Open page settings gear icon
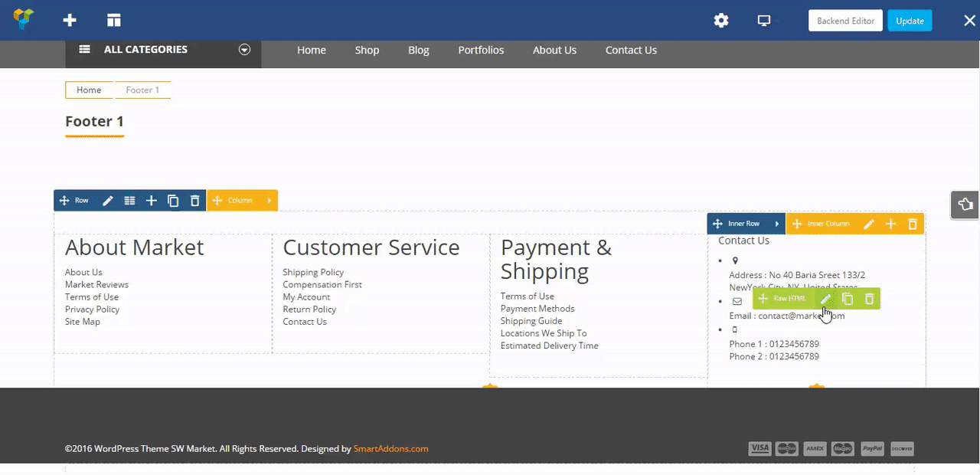 pyautogui.click(x=721, y=21)
